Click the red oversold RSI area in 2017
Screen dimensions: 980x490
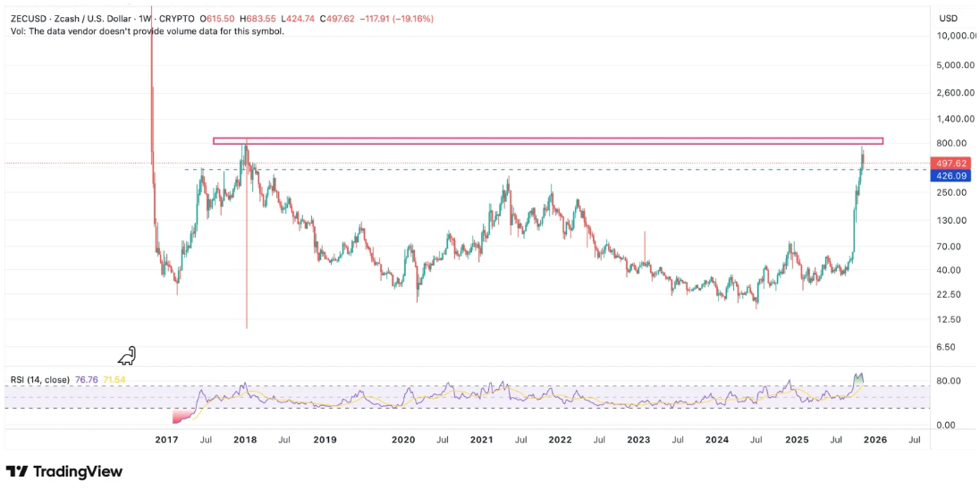(182, 417)
